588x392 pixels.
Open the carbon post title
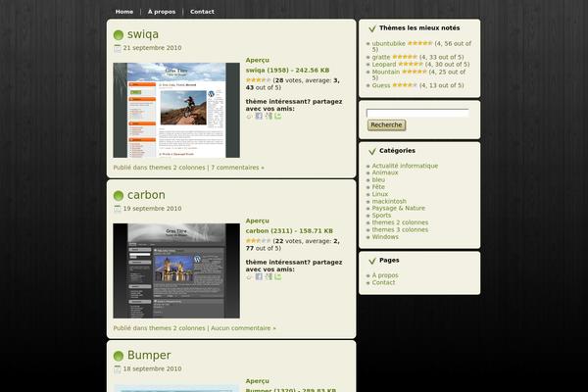(x=146, y=195)
